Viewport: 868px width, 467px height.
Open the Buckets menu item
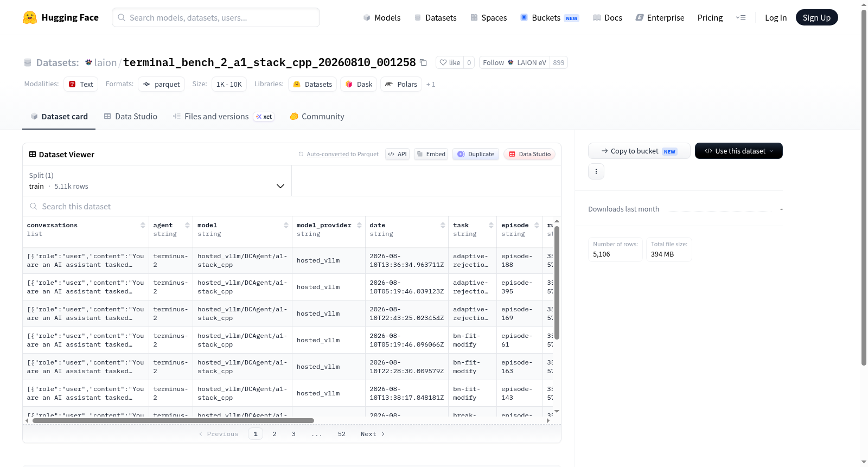click(x=550, y=17)
